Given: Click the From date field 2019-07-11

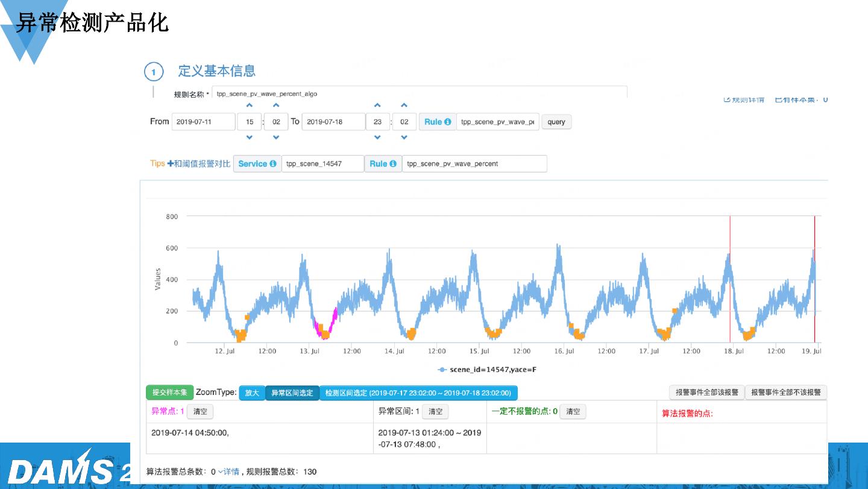Looking at the screenshot, I should point(203,122).
